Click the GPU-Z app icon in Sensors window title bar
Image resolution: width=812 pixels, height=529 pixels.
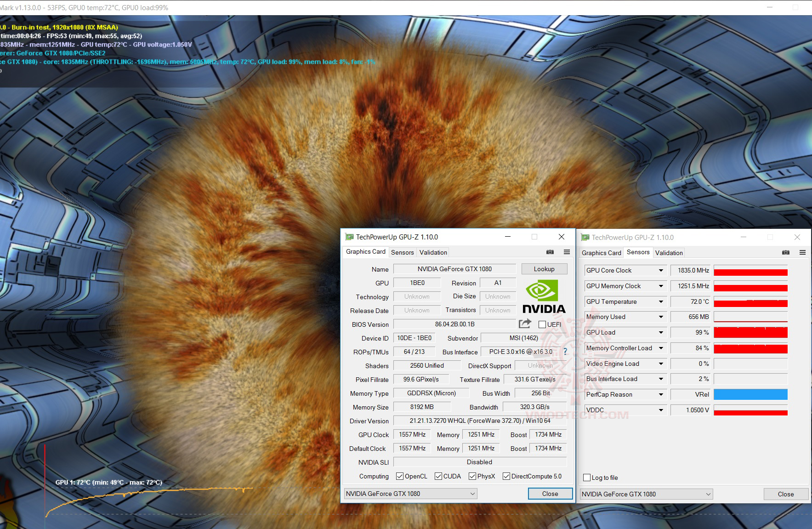585,238
